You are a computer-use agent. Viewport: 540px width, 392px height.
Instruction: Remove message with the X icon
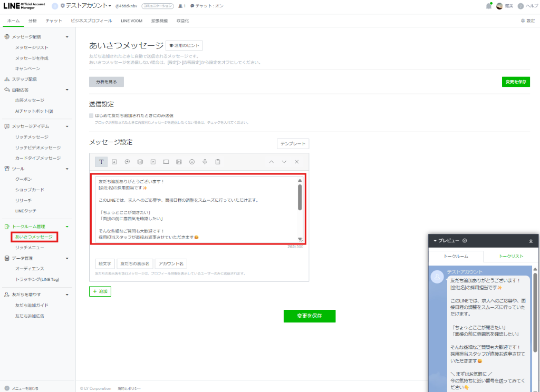click(x=296, y=162)
